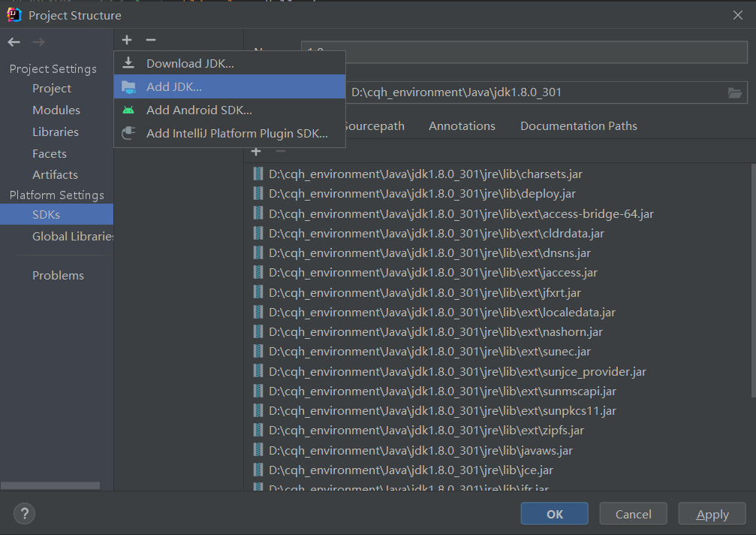Click jar icon of deploy.jar row
The image size is (756, 535).
coord(258,193)
